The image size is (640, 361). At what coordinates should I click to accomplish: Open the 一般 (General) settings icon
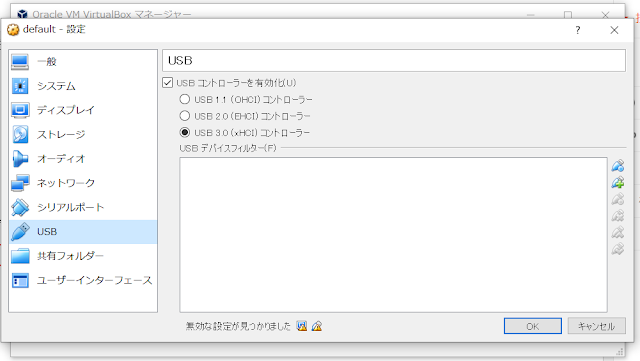pyautogui.click(x=20, y=62)
